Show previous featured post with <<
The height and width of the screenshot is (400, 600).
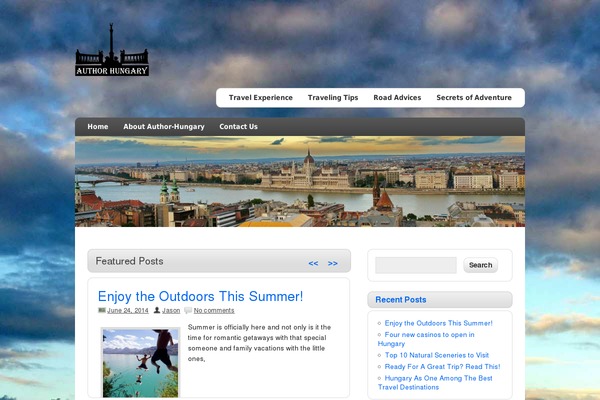[313, 263]
